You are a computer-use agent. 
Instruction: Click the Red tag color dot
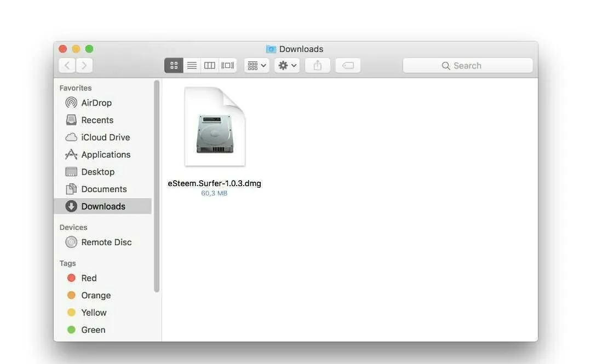tap(71, 278)
